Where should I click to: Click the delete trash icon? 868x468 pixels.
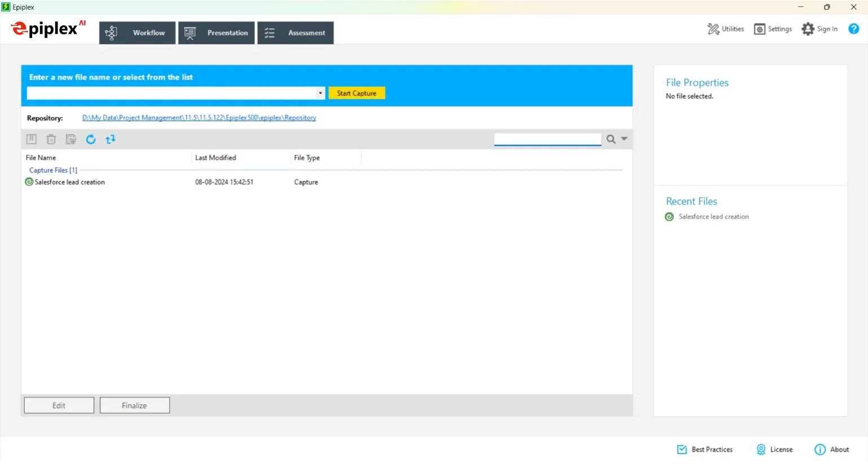coord(51,139)
